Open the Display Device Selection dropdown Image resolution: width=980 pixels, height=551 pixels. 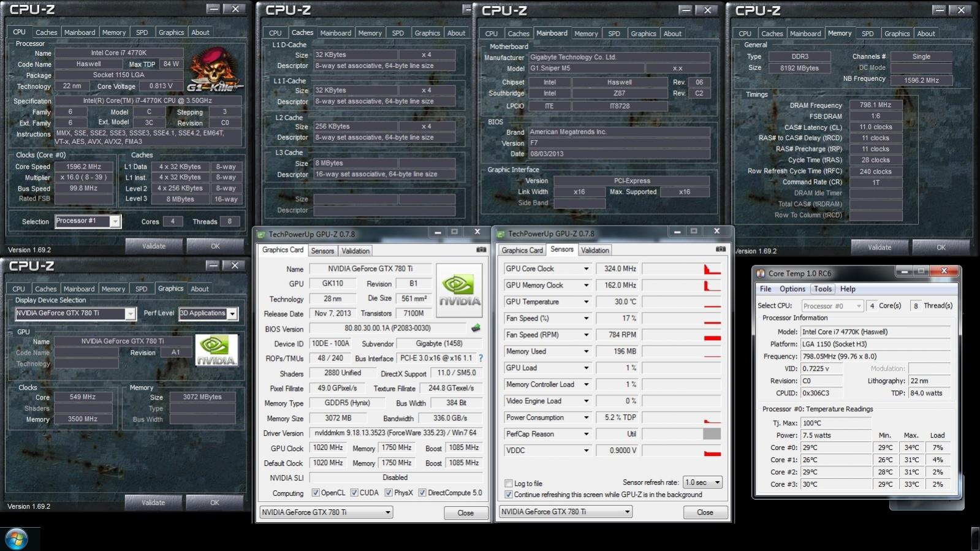point(130,314)
